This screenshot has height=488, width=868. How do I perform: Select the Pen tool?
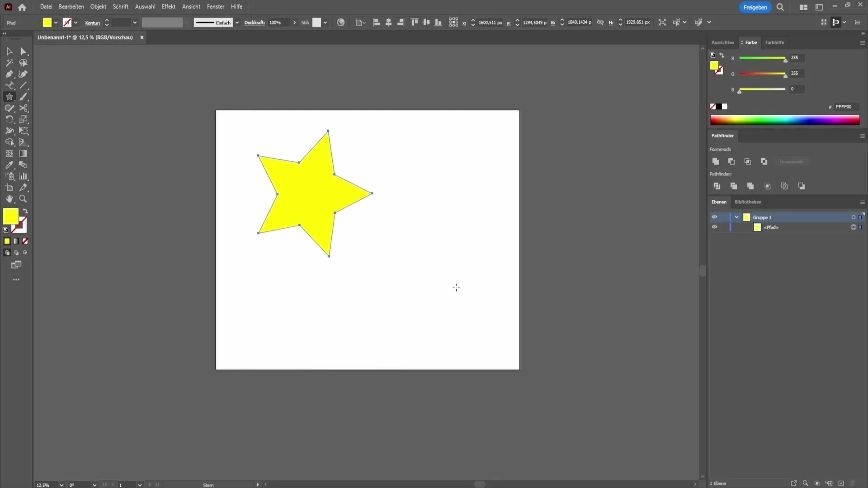(x=9, y=74)
